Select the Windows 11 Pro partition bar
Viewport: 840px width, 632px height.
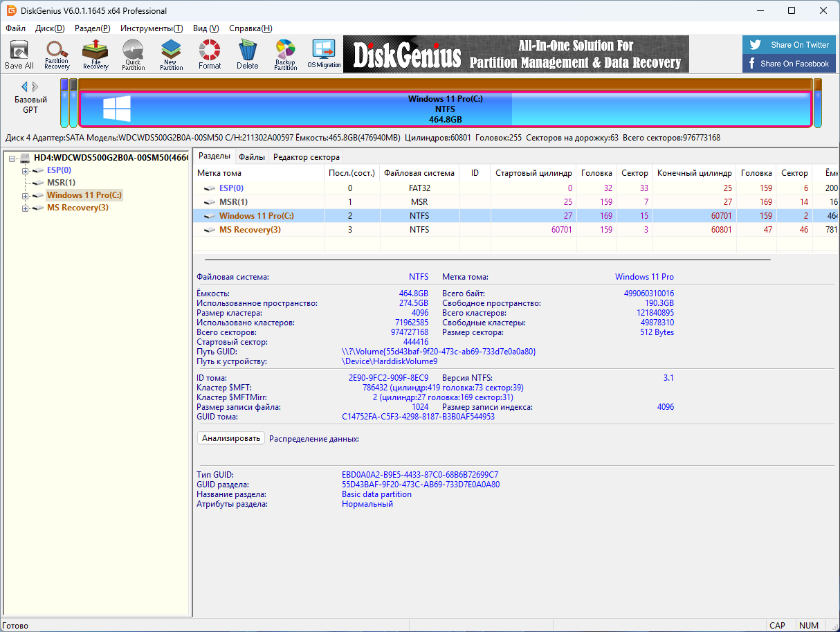[445, 109]
